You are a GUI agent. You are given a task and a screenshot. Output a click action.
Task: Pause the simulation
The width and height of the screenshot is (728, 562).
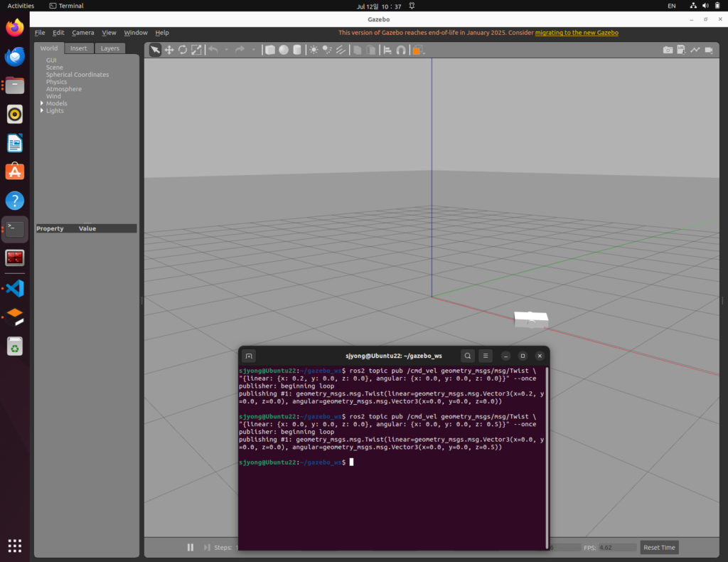[191, 547]
